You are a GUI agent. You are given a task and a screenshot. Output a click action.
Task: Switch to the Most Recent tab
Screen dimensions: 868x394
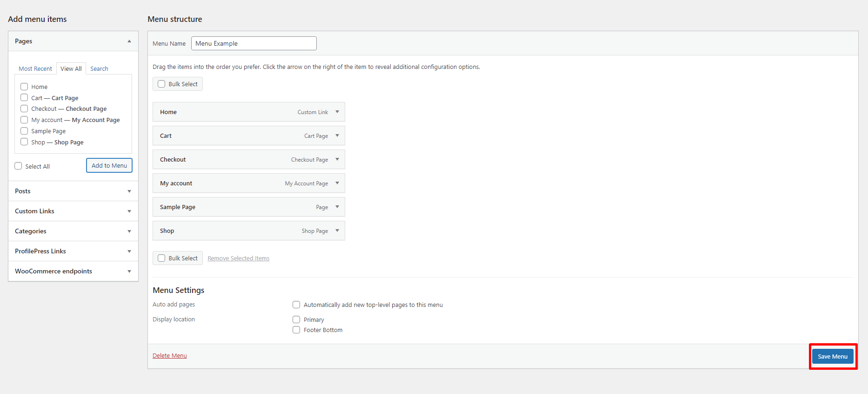pos(35,68)
